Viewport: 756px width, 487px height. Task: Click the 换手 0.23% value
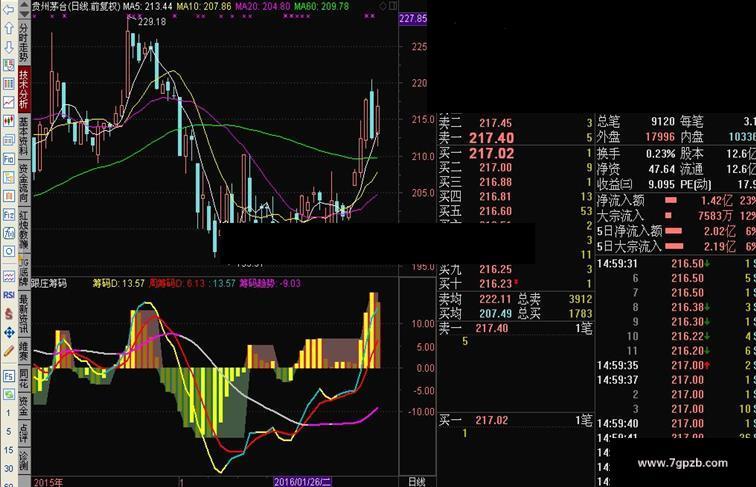pos(661,153)
